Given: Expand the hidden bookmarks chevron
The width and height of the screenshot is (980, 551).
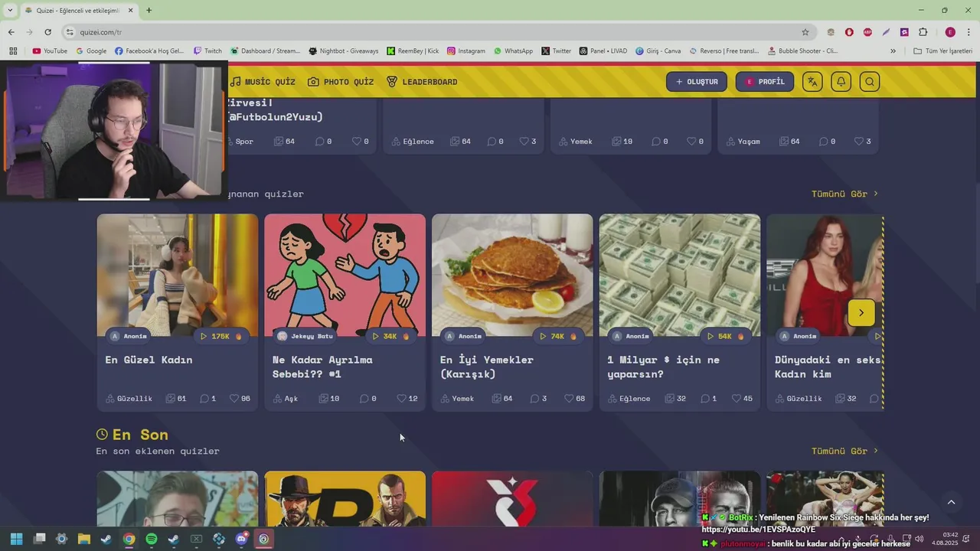Looking at the screenshot, I should coord(893,51).
